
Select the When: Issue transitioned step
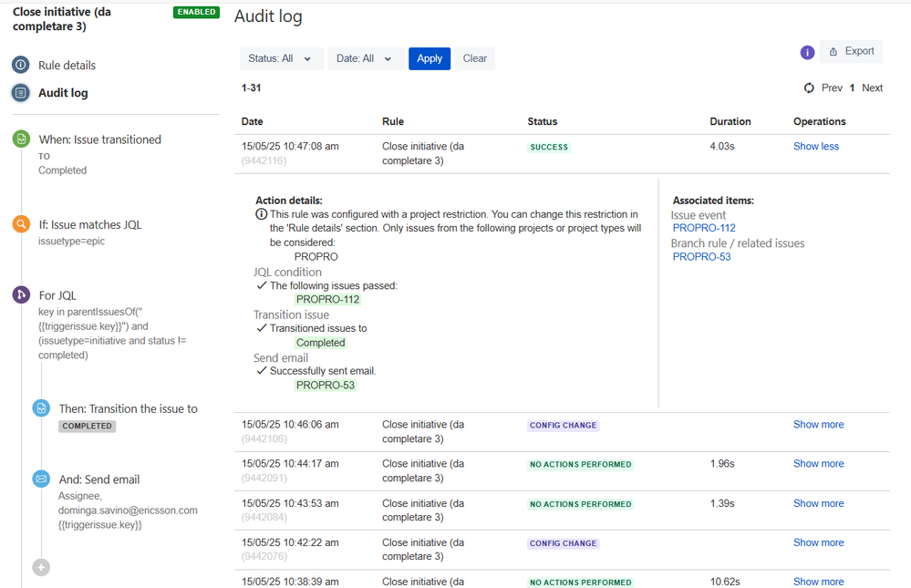[100, 139]
